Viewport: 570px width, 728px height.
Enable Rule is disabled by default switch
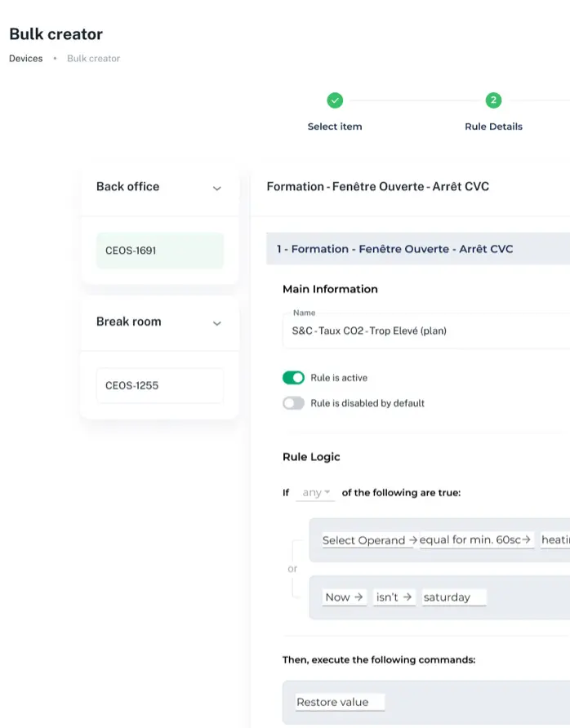point(293,403)
